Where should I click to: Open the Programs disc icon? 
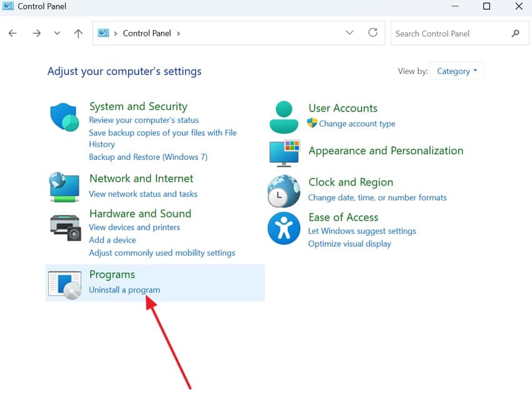pyautogui.click(x=65, y=285)
